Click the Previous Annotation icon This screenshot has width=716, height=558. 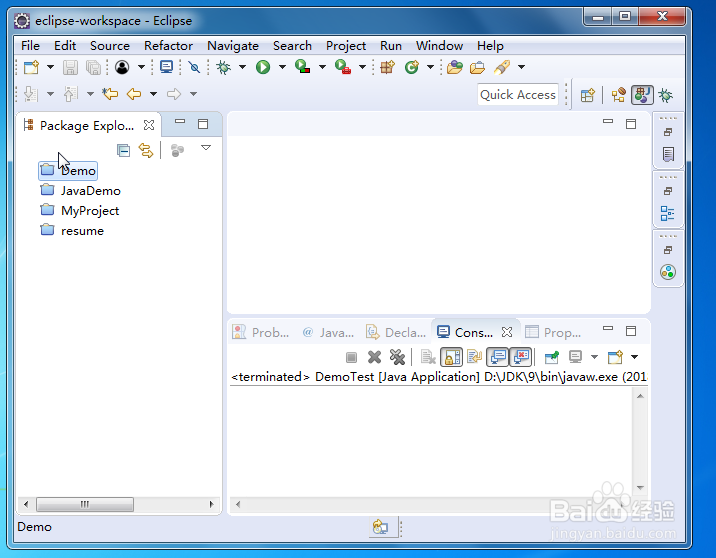click(x=70, y=94)
